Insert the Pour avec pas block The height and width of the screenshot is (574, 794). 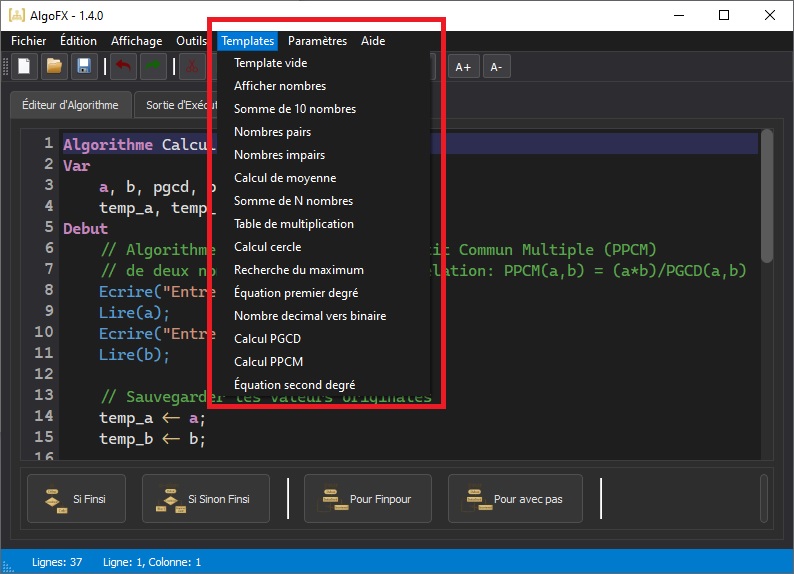[x=515, y=499]
